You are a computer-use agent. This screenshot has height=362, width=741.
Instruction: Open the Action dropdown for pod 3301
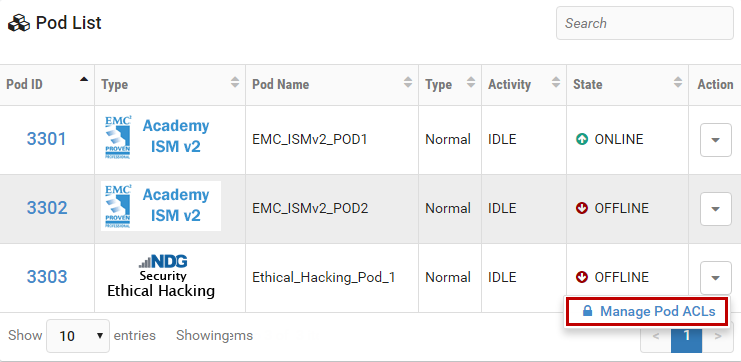[x=715, y=140]
